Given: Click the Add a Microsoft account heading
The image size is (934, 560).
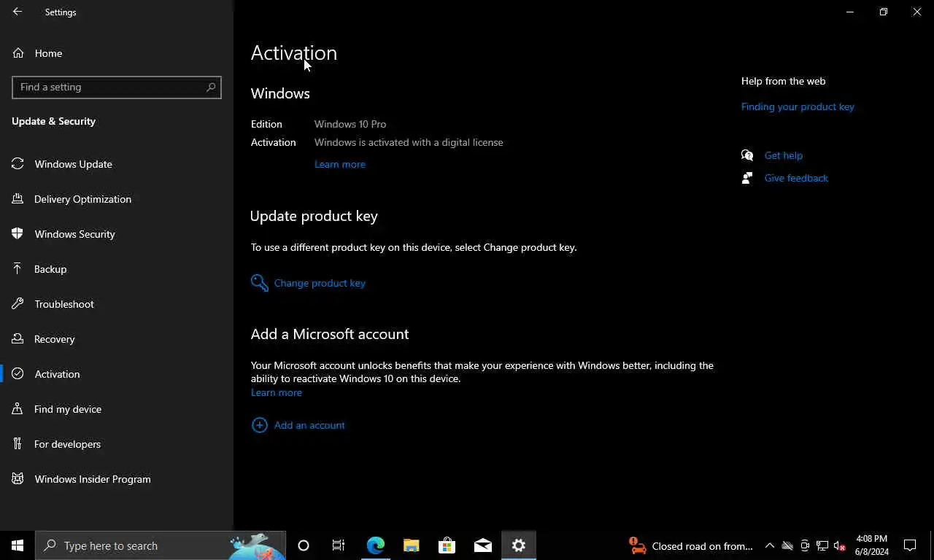Looking at the screenshot, I should (330, 334).
